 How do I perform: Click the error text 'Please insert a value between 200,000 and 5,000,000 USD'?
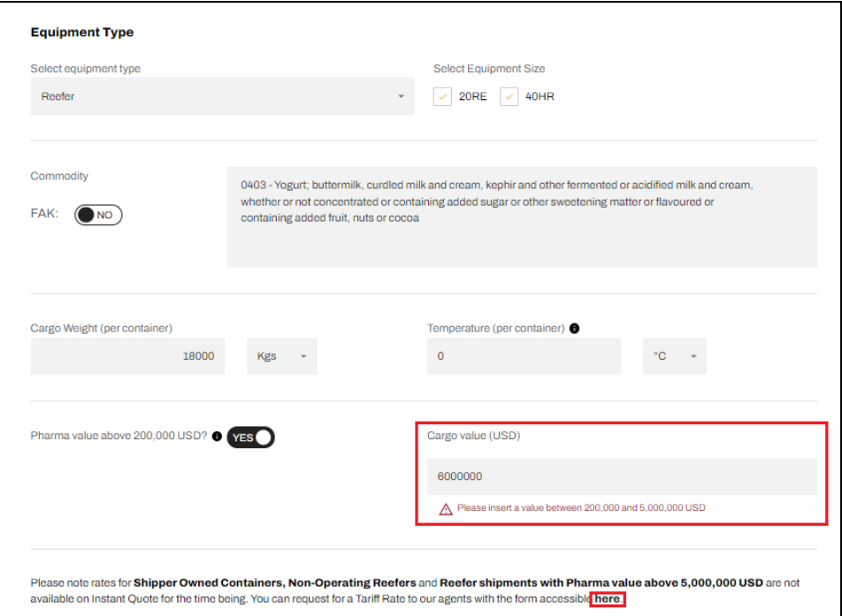point(581,507)
